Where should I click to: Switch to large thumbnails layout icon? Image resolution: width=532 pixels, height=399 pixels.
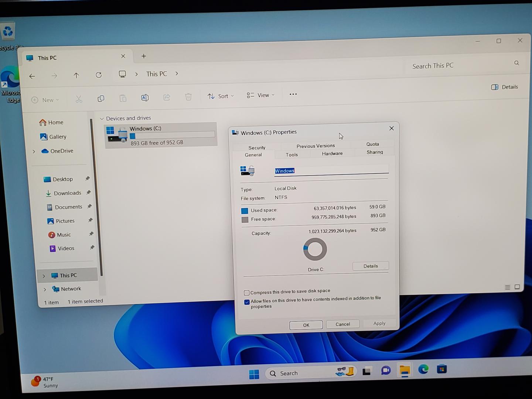(517, 287)
